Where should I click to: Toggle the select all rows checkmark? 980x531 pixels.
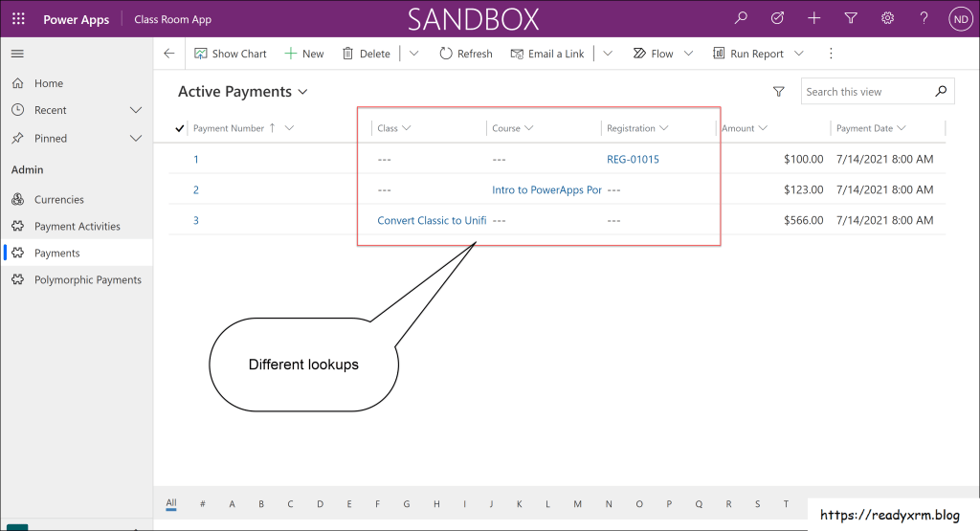(x=180, y=128)
